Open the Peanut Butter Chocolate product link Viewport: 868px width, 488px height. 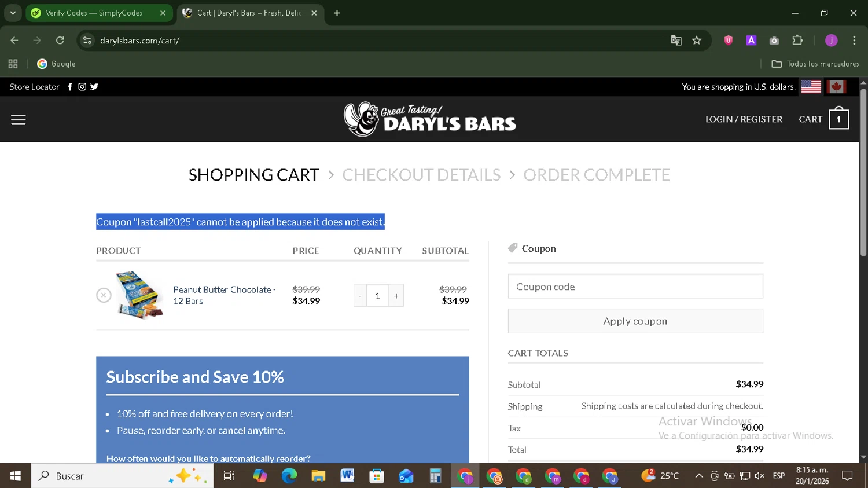click(224, 295)
